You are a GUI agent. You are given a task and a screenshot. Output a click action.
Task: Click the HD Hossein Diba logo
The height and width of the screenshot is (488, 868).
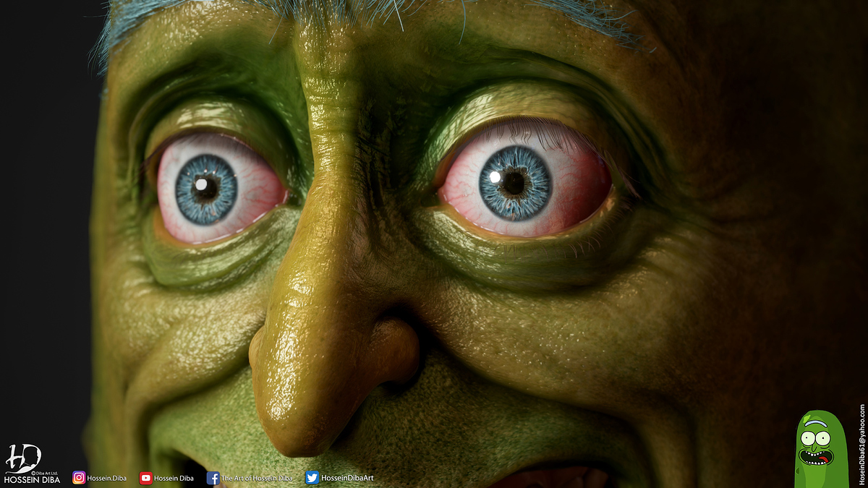pos(32,464)
